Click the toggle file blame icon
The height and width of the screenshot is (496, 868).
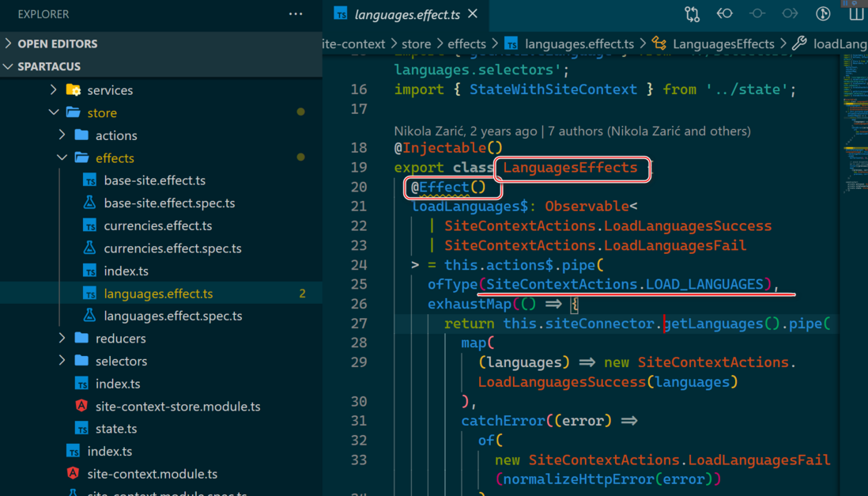point(757,14)
